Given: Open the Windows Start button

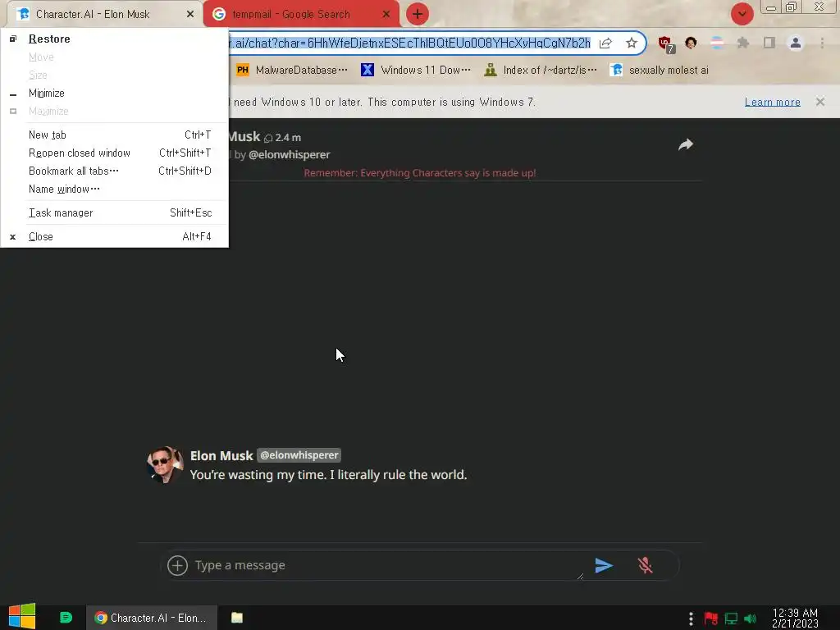Looking at the screenshot, I should coord(22,617).
